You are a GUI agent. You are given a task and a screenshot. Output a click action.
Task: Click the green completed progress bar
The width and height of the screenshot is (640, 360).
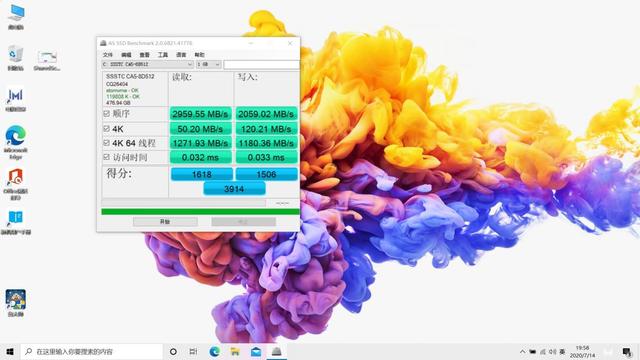pos(200,211)
